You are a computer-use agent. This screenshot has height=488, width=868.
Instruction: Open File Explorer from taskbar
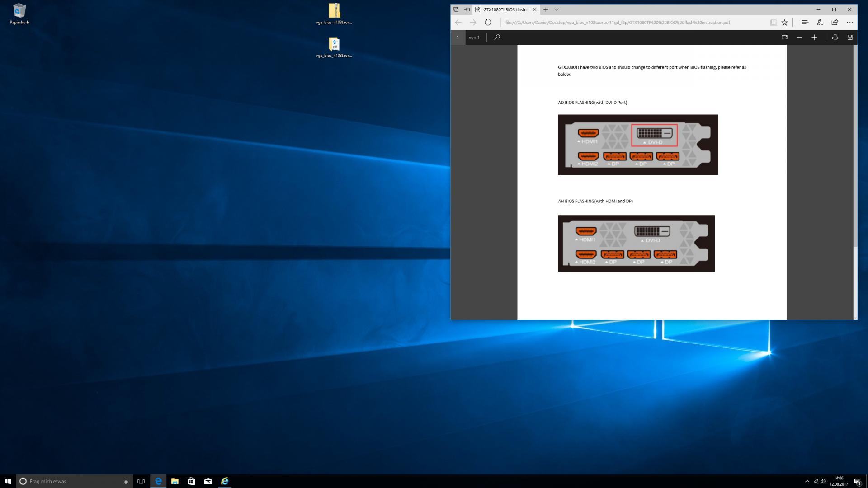coord(175,481)
